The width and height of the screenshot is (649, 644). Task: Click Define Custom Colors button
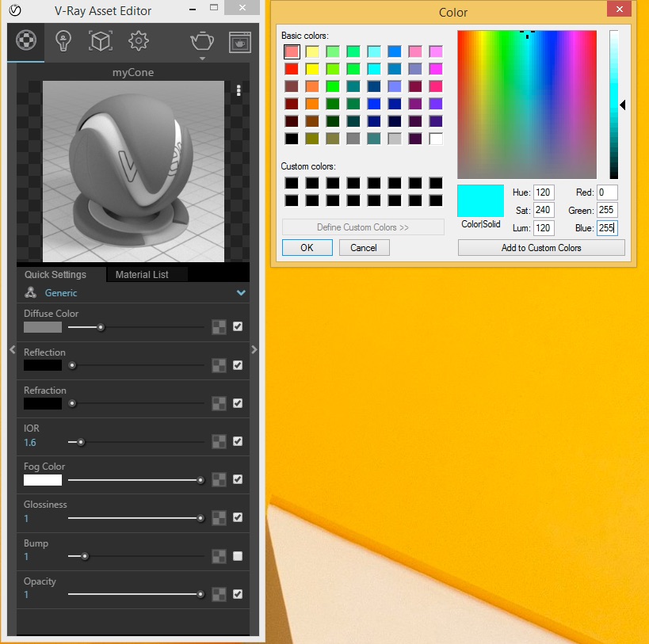363,227
